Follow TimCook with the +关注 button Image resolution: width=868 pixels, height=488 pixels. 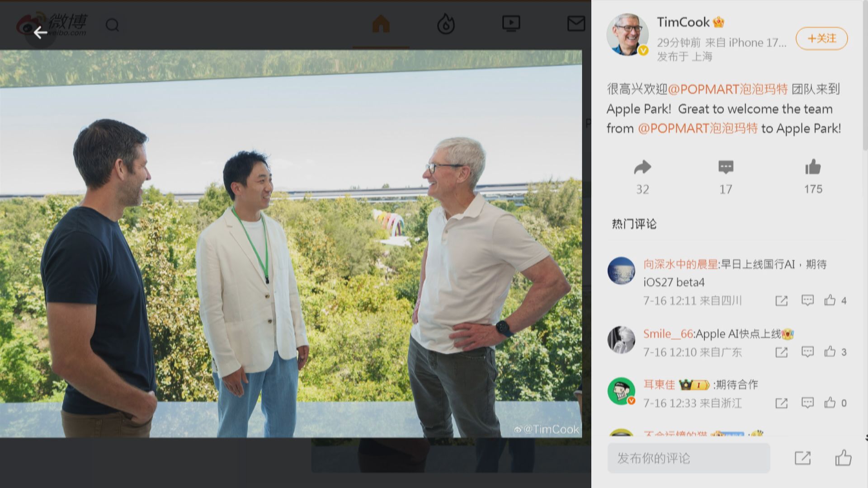(x=821, y=38)
